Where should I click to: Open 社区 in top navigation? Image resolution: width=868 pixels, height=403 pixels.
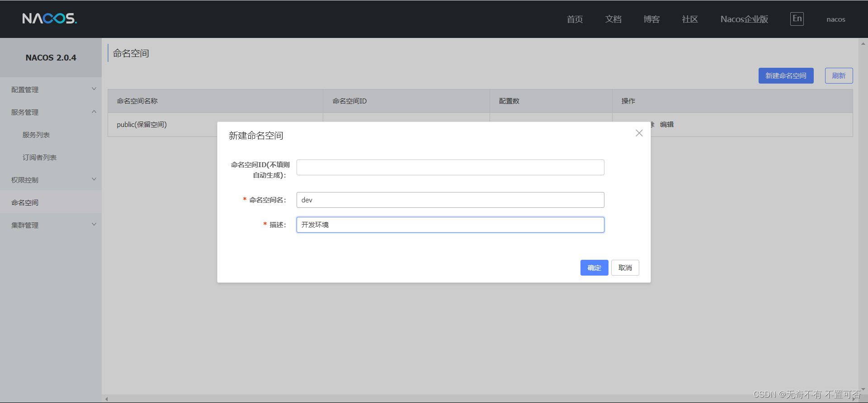[690, 19]
